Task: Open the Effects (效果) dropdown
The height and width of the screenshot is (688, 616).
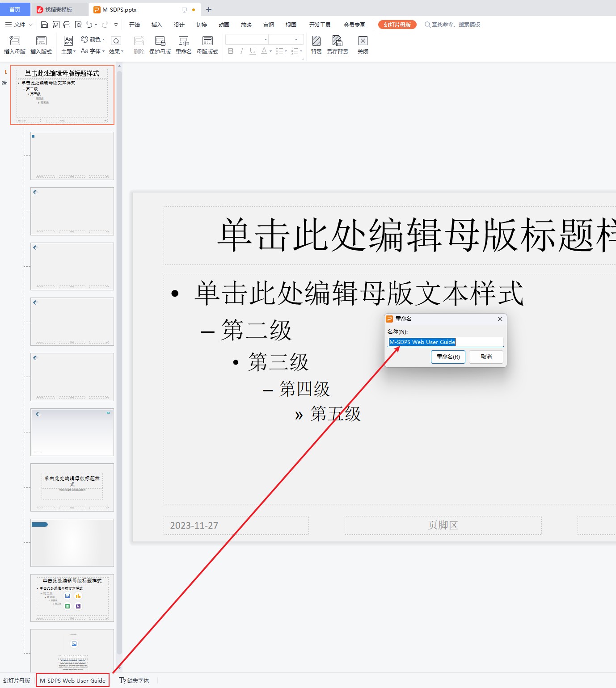Action: pos(116,45)
